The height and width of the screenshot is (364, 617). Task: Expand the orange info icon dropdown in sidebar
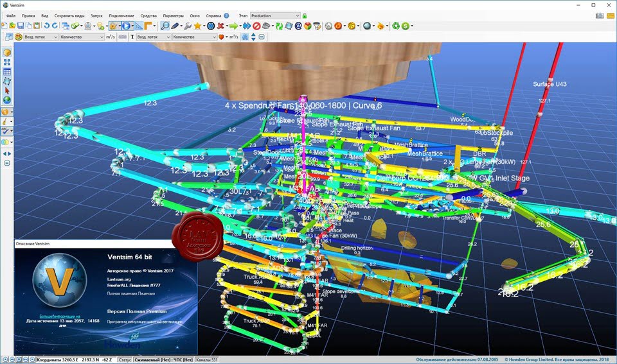coord(12,112)
